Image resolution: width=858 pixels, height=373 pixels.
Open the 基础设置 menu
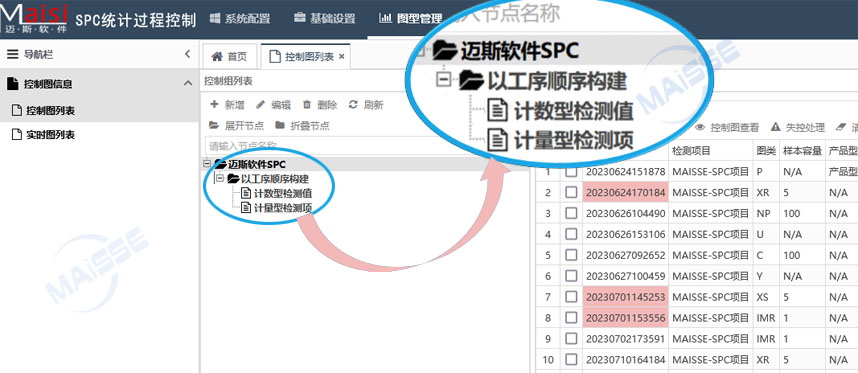click(x=324, y=19)
